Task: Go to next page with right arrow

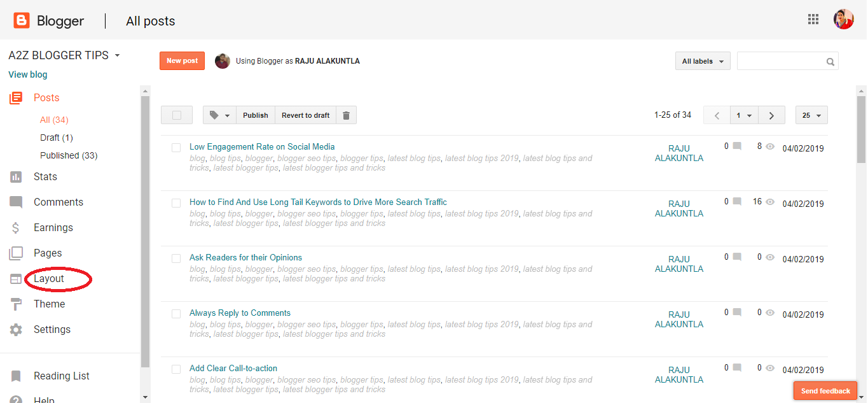Action: point(771,115)
